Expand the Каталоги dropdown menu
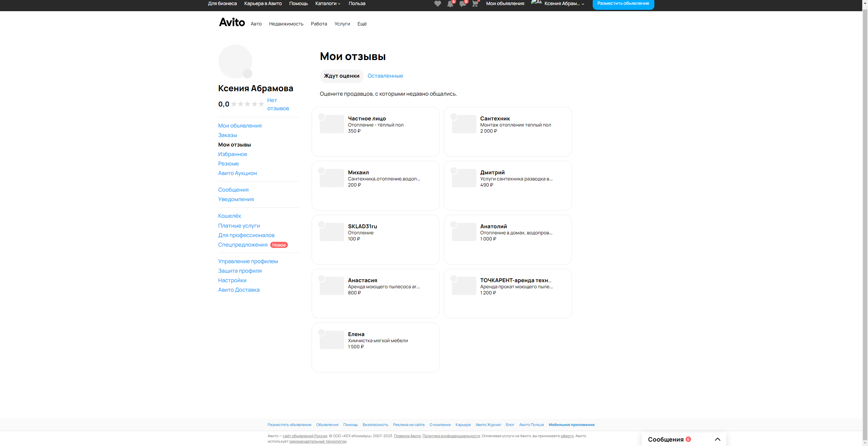The width and height of the screenshot is (868, 446). click(x=328, y=3)
